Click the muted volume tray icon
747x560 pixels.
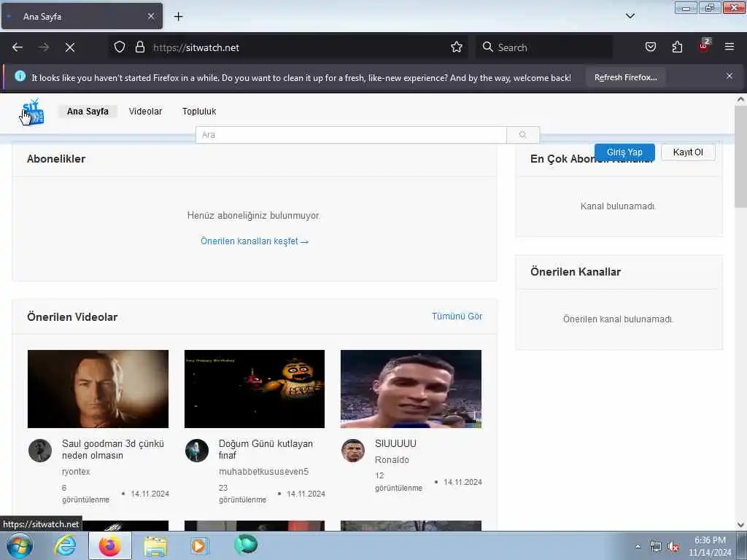tap(673, 547)
